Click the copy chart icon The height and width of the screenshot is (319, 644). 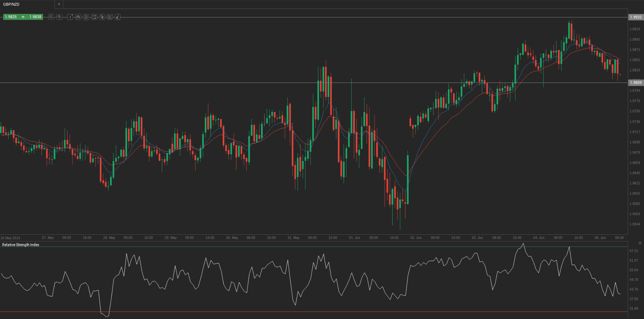(102, 17)
